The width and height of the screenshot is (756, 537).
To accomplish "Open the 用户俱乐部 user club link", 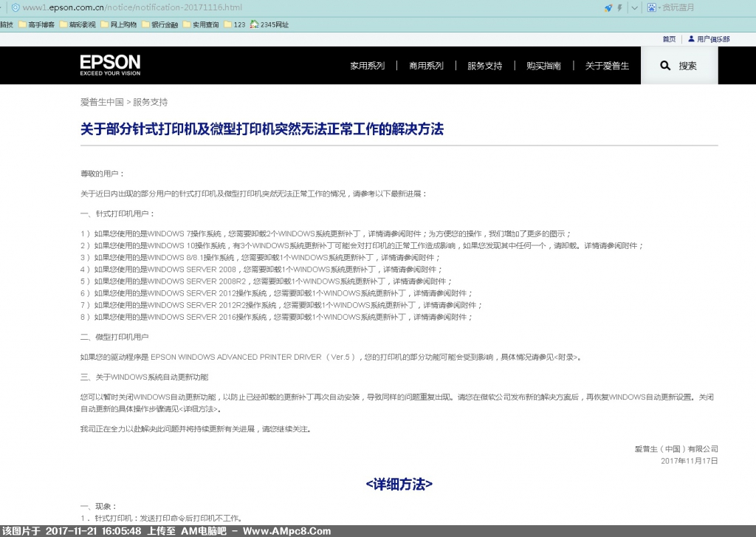I will click(709, 39).
